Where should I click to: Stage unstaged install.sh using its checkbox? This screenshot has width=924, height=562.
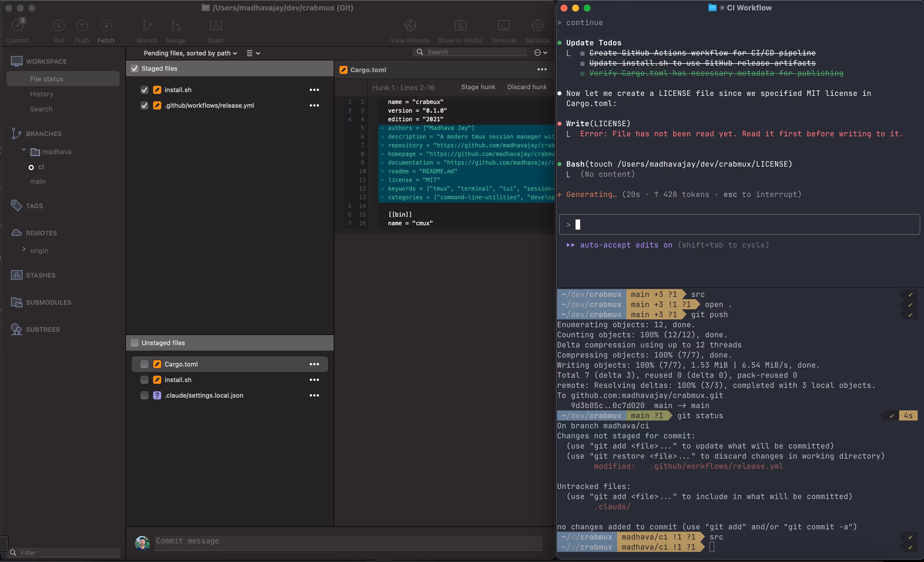(144, 380)
